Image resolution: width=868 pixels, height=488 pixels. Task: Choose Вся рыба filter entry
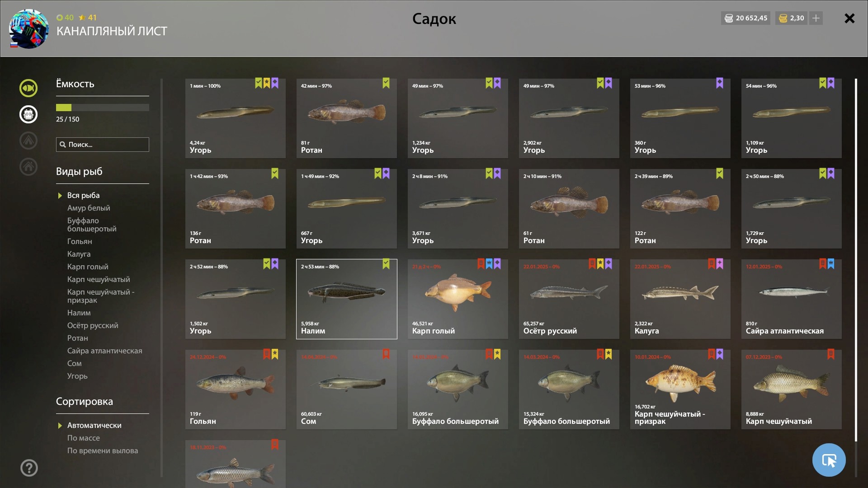tap(83, 195)
